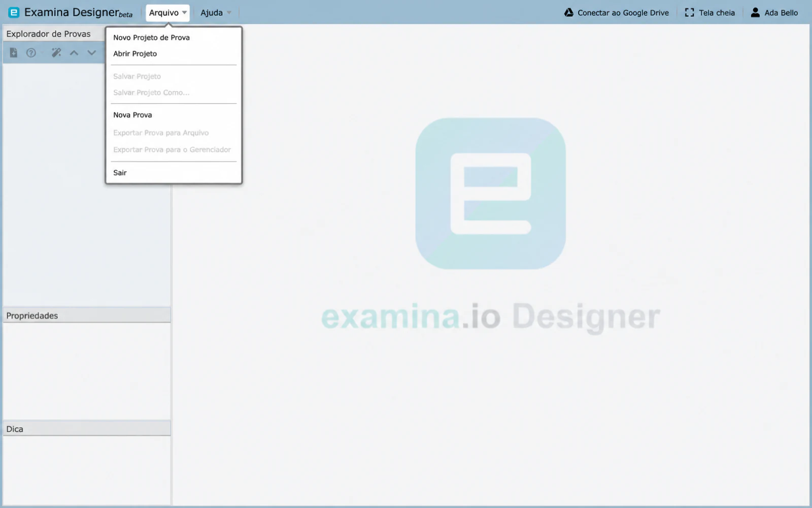The image size is (812, 508).
Task: Open the Ada Bello account button
Action: point(774,13)
